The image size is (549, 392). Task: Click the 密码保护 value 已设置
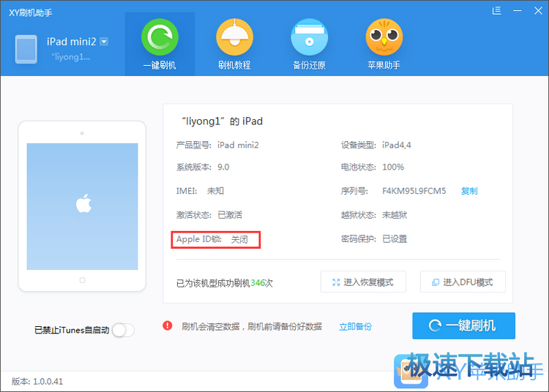pyautogui.click(x=395, y=239)
